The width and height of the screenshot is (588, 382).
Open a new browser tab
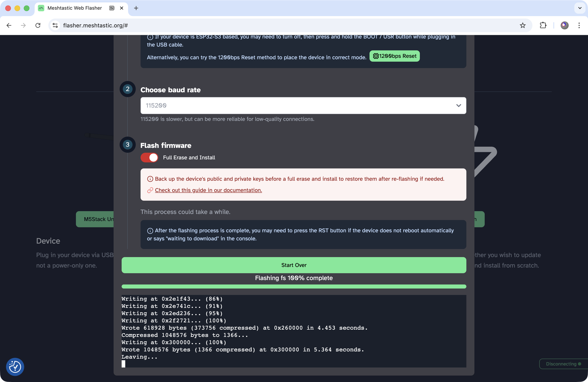pos(136,8)
